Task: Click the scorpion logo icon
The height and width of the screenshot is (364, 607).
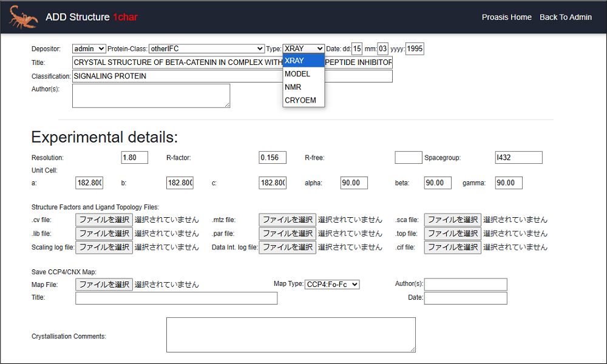Action: coord(23,17)
